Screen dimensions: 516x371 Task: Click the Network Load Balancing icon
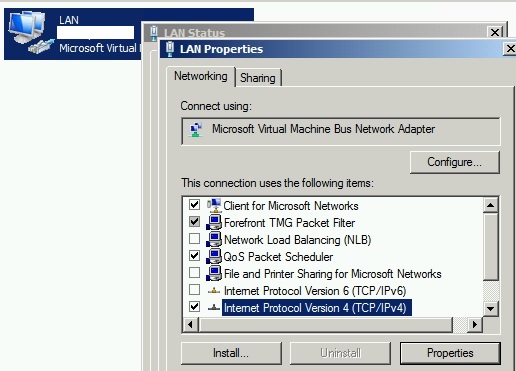(x=214, y=239)
